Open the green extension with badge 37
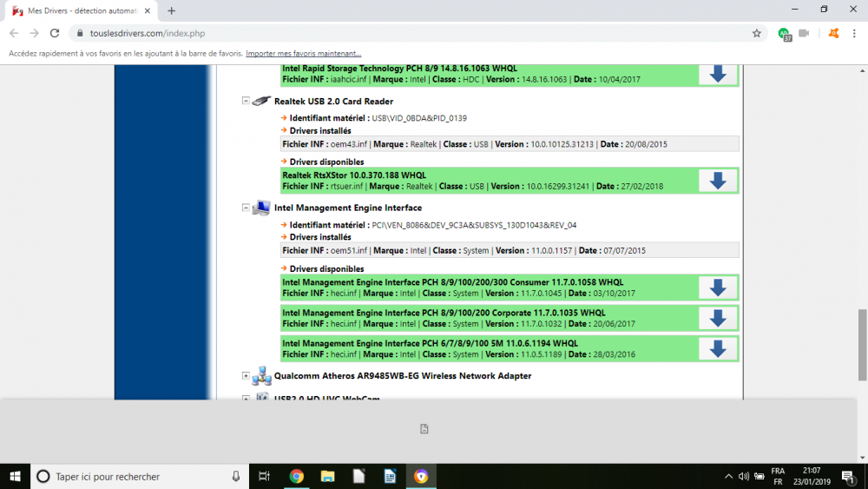This screenshot has width=868, height=489. [x=784, y=34]
